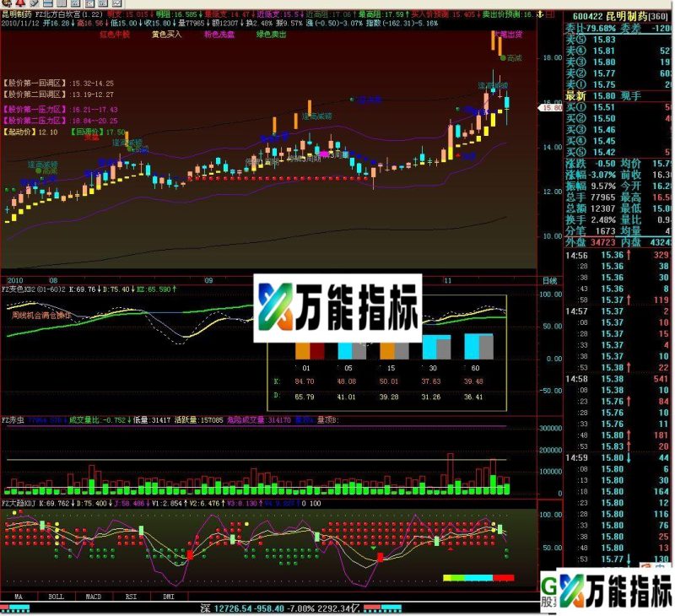Click the 买③ 15.46 bid row
This screenshot has width=675, height=616.
[619, 130]
